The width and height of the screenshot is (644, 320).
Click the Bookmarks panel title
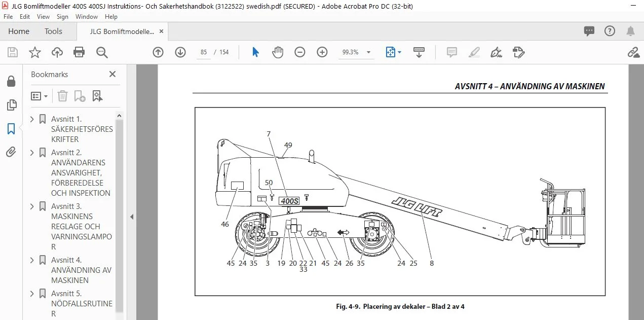point(49,74)
